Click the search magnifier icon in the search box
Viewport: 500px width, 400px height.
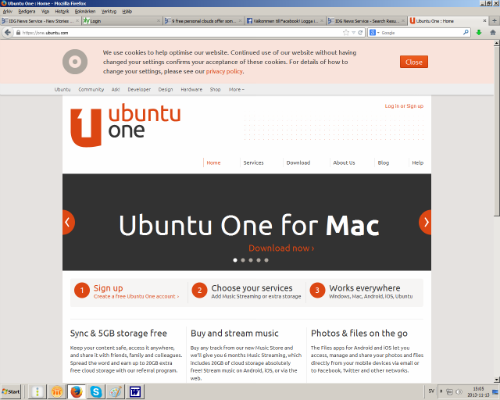tap(466, 32)
